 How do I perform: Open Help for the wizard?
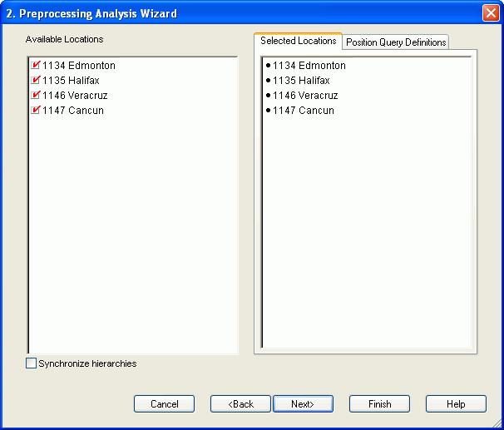coord(456,403)
